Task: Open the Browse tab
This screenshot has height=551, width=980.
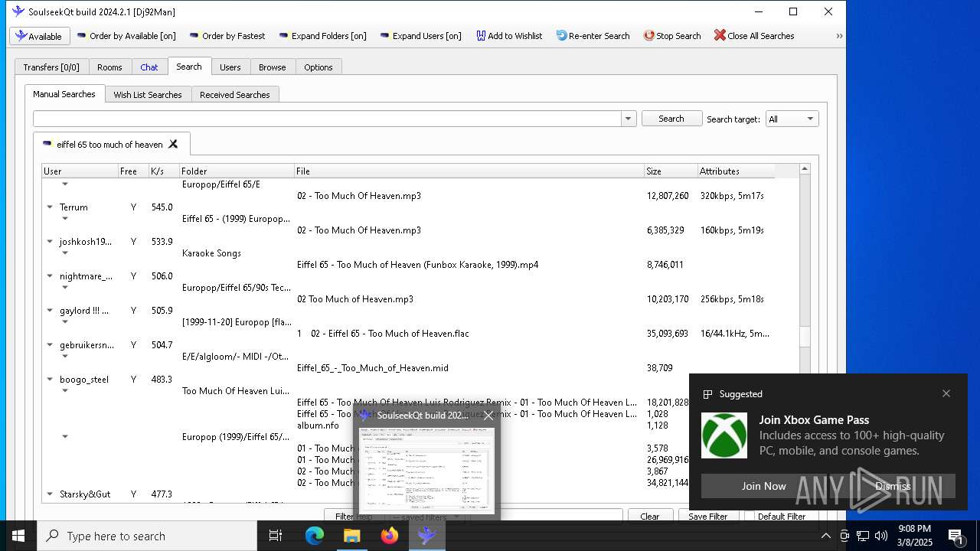Action: (x=272, y=67)
